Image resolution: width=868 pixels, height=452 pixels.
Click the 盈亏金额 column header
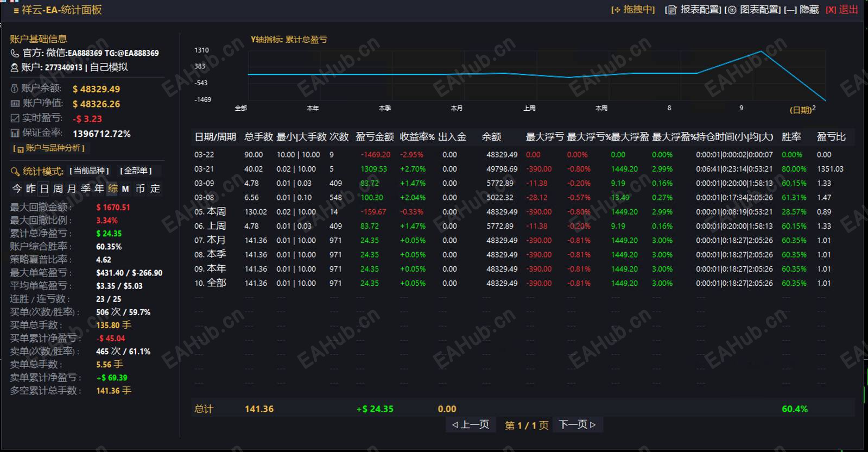point(375,137)
